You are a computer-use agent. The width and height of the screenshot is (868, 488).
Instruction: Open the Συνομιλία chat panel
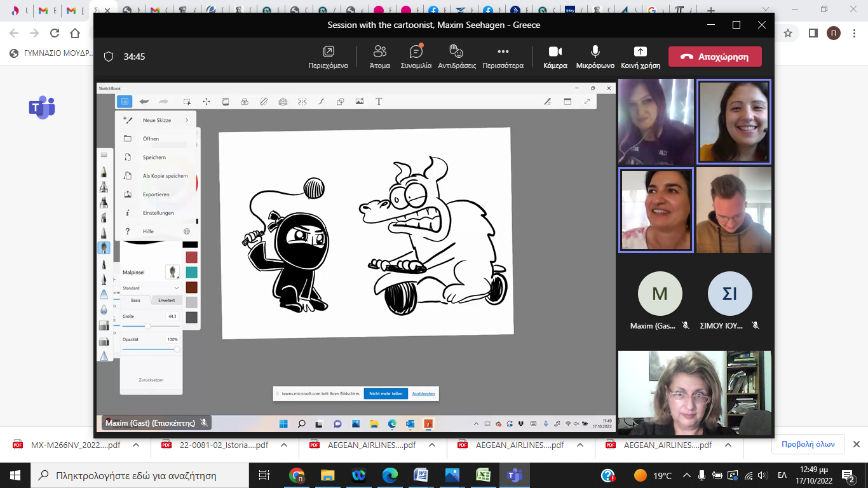click(416, 57)
